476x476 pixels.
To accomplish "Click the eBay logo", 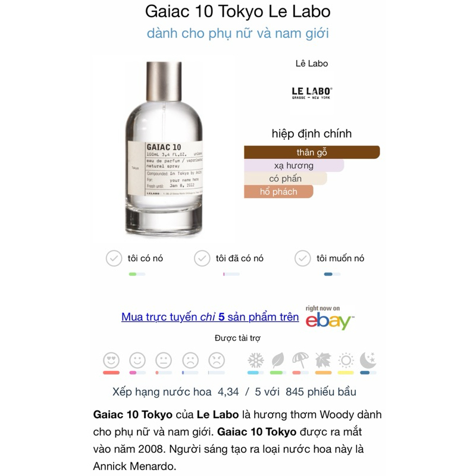I will point(330,319).
